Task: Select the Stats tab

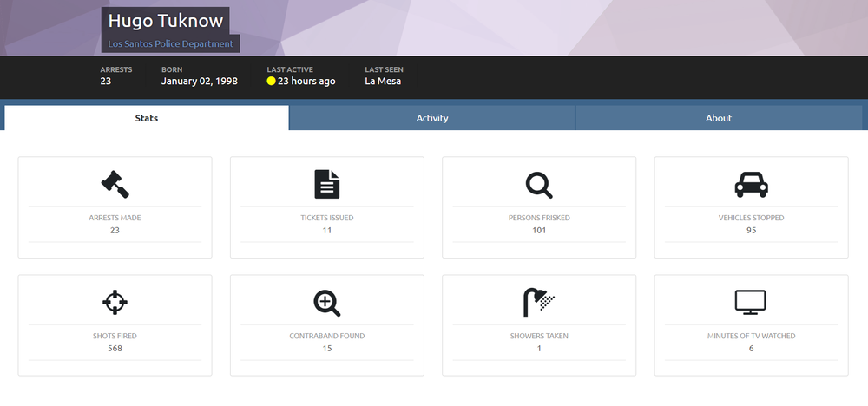Action: (x=147, y=118)
